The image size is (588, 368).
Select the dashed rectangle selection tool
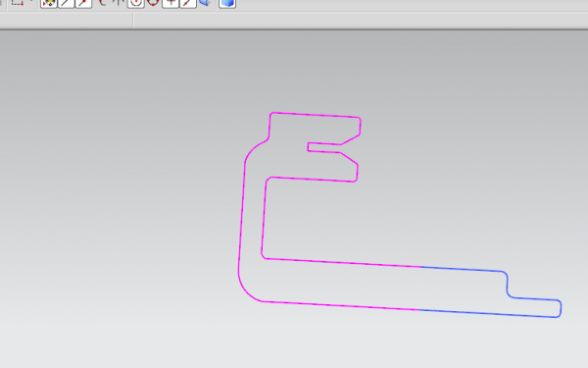[x=18, y=2]
